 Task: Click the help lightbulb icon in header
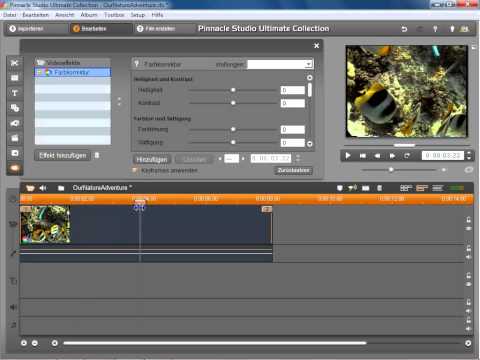click(435, 29)
